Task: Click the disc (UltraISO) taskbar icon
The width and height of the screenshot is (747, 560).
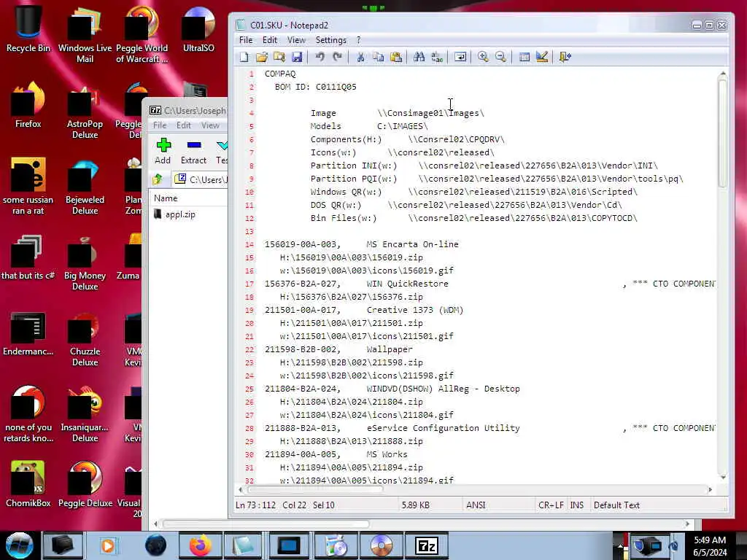Action: [382, 545]
